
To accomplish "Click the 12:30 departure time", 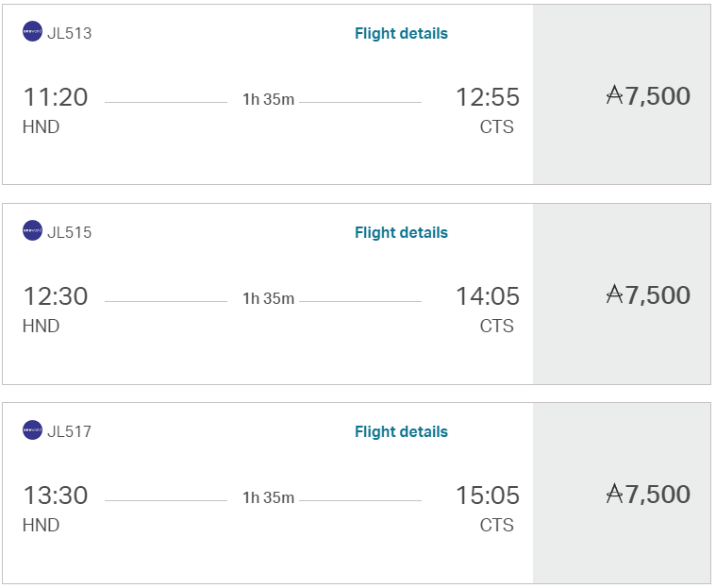I will (56, 296).
